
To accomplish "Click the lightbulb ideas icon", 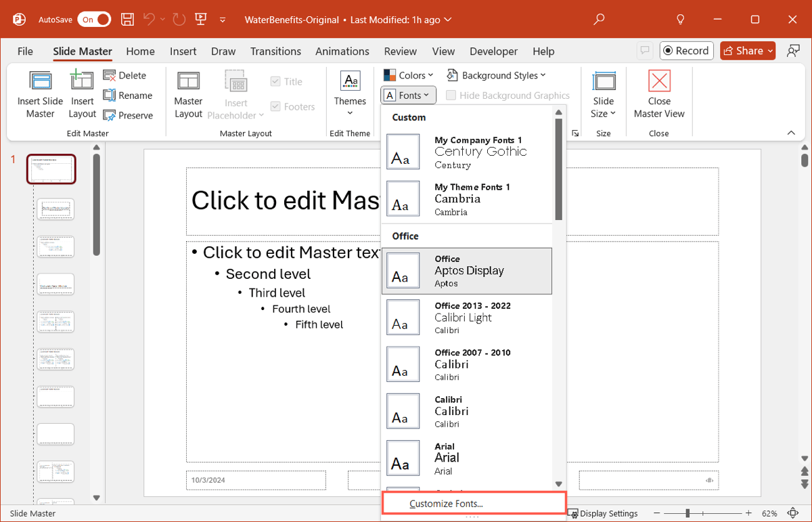I will [681, 20].
